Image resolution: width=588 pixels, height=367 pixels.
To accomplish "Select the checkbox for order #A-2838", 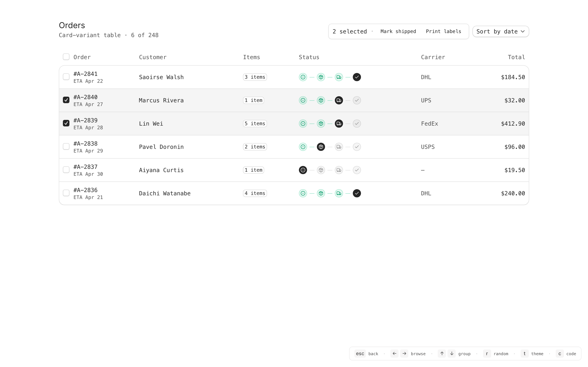I will coord(66,146).
